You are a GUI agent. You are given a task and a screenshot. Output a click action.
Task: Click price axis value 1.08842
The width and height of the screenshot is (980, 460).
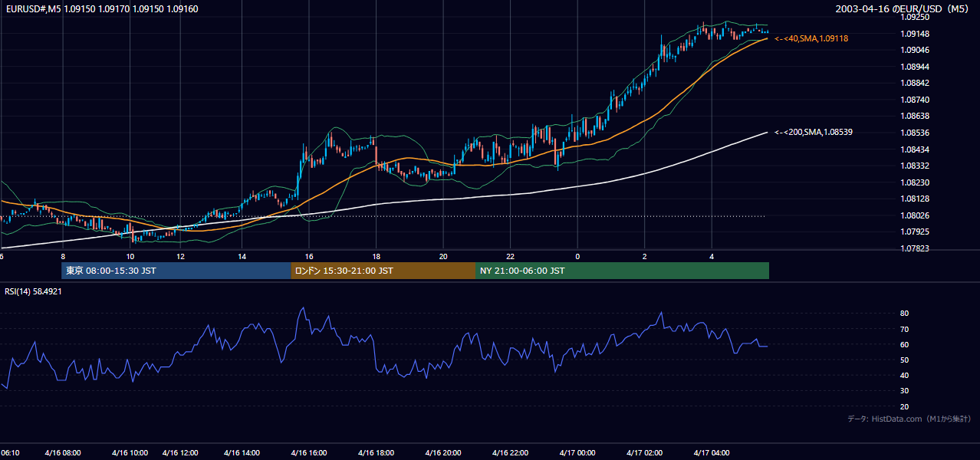coord(916,83)
